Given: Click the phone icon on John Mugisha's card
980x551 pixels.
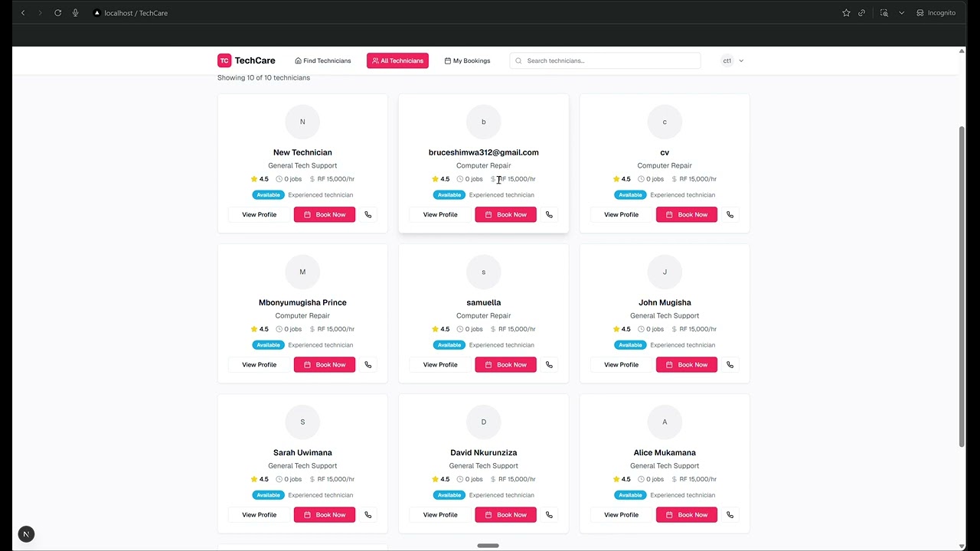Looking at the screenshot, I should tap(730, 364).
